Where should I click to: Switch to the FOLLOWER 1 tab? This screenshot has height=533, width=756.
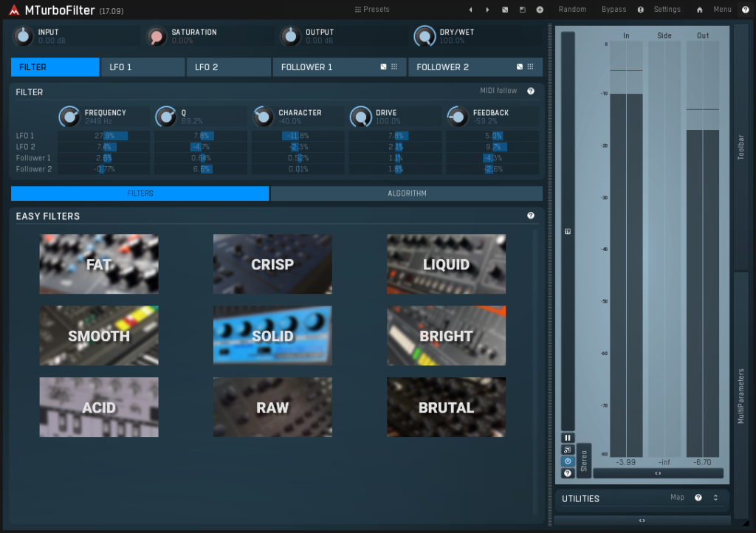point(339,67)
